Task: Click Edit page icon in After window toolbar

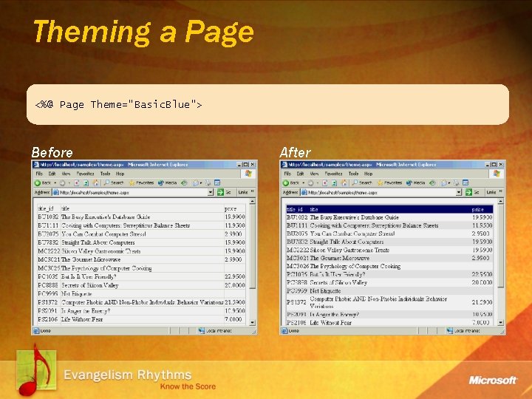Action: 465,183
